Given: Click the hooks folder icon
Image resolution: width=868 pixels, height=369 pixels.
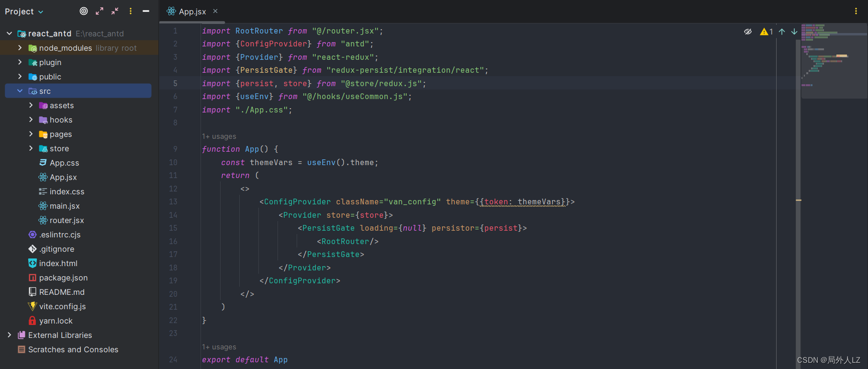Looking at the screenshot, I should pyautogui.click(x=43, y=120).
